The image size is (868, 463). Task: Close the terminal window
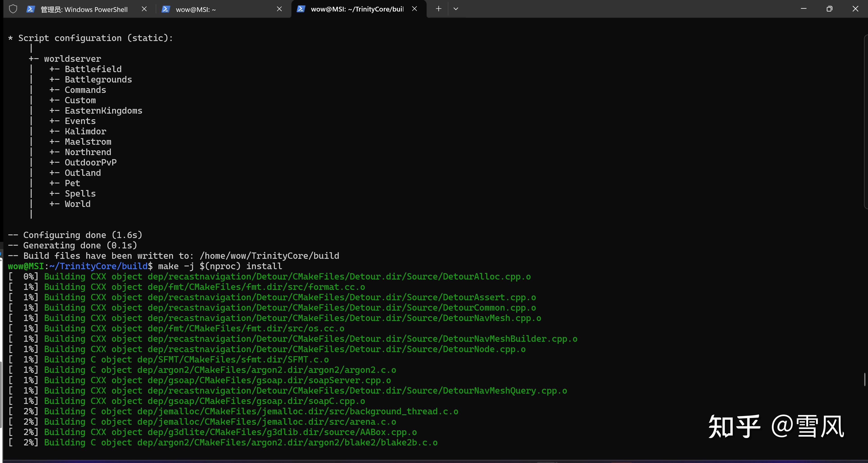(855, 9)
